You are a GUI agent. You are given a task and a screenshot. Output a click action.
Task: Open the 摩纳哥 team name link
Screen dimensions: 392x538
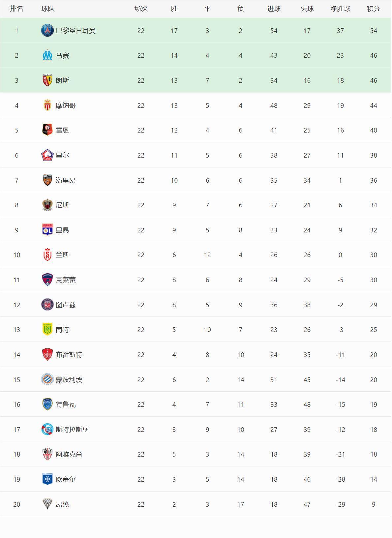66,105
